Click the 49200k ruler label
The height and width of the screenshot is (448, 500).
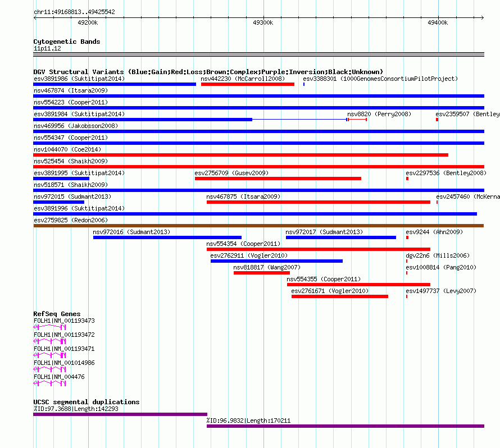[88, 22]
